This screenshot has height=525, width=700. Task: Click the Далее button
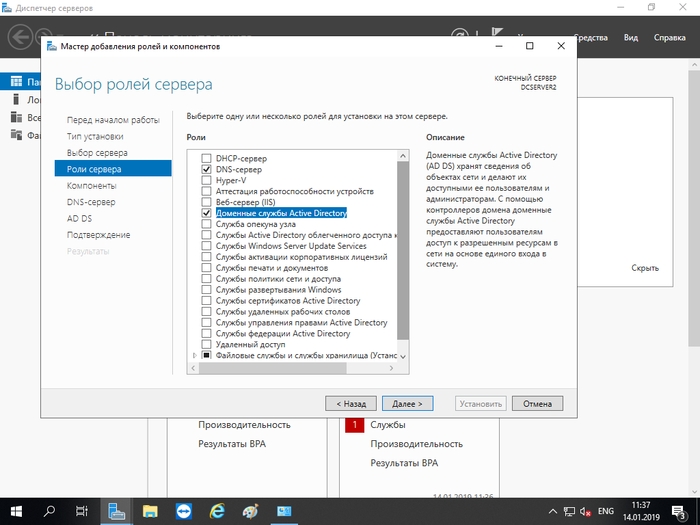407,404
